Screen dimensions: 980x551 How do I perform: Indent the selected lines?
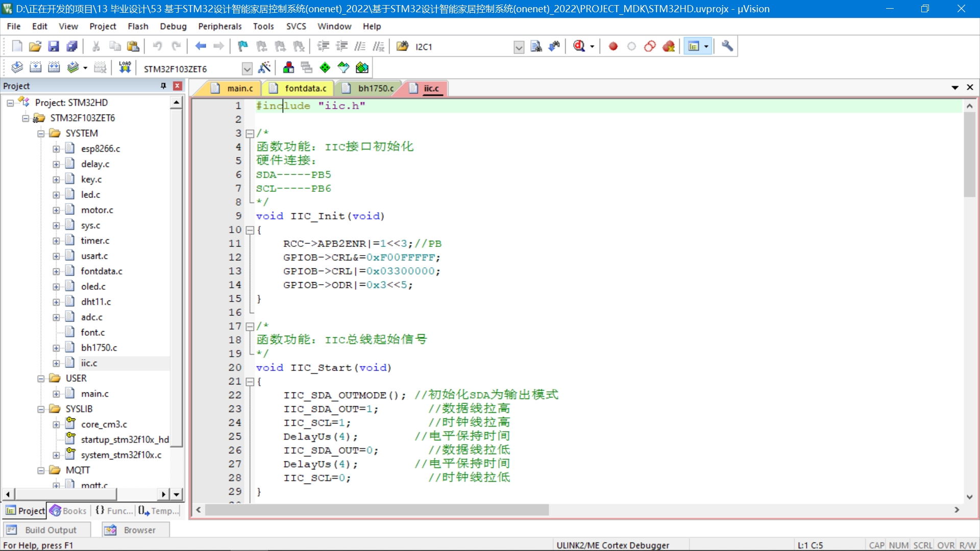point(323,46)
